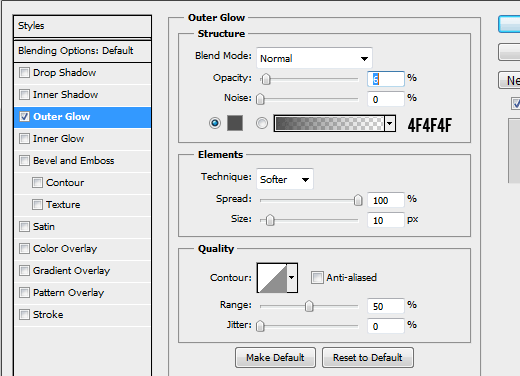Select the gradient radio button
This screenshot has height=376, width=520.
[262, 123]
